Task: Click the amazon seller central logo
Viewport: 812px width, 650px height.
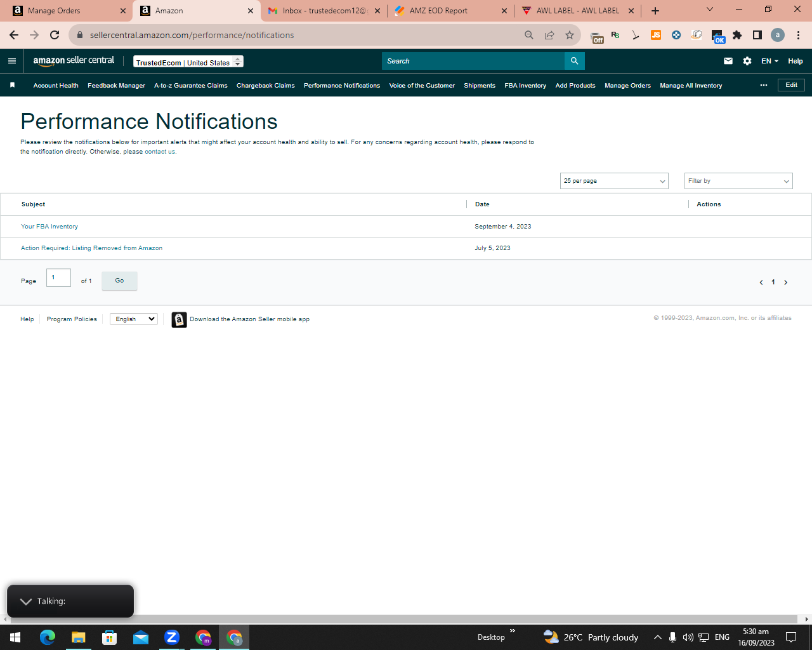Action: (x=74, y=61)
